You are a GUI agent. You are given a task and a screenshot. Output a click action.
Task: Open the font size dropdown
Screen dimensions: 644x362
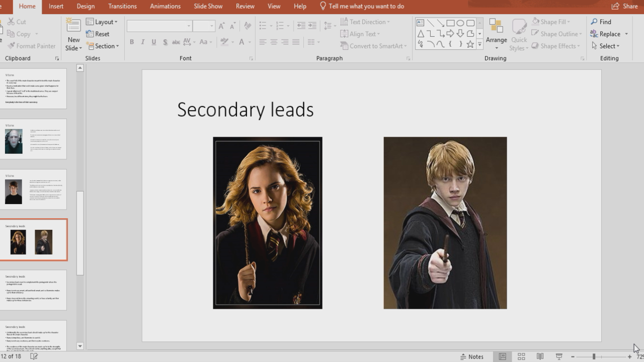(x=212, y=25)
